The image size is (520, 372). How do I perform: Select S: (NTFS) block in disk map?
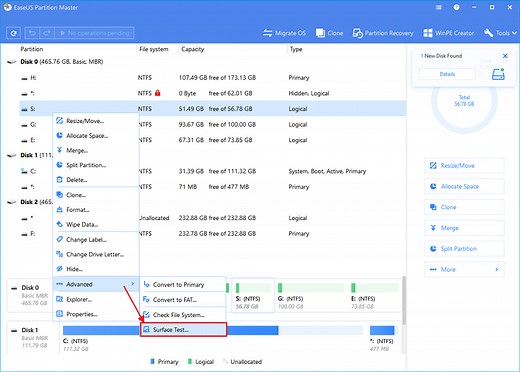(253, 296)
